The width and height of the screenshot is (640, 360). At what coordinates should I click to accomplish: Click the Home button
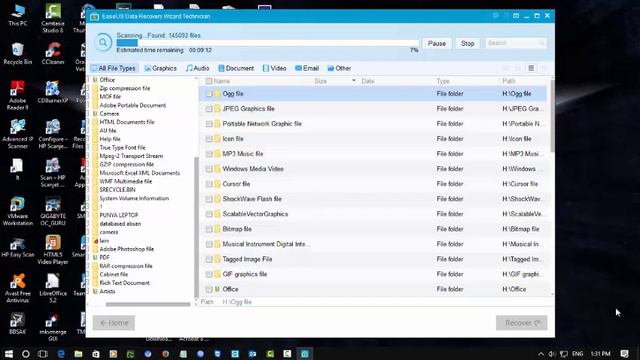114,323
